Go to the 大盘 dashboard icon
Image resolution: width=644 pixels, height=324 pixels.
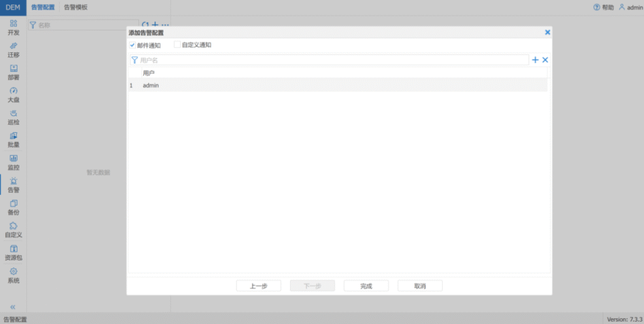coord(13,95)
